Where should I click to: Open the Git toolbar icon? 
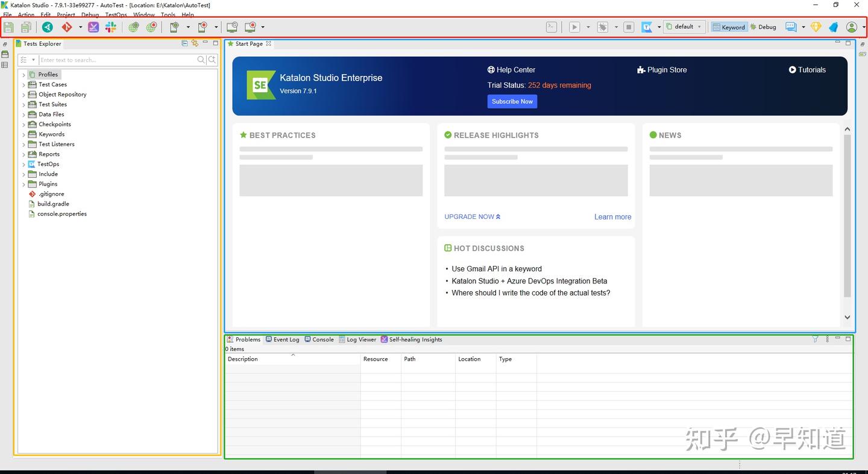pos(67,27)
